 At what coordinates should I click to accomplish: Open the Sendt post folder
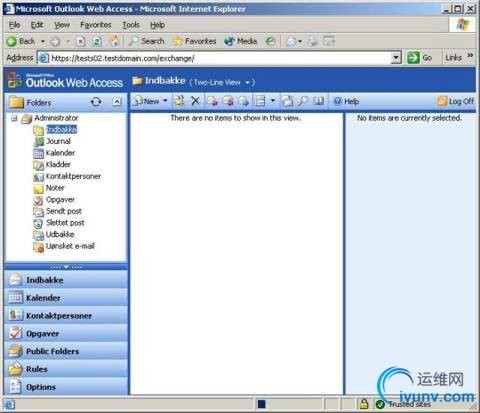(64, 211)
